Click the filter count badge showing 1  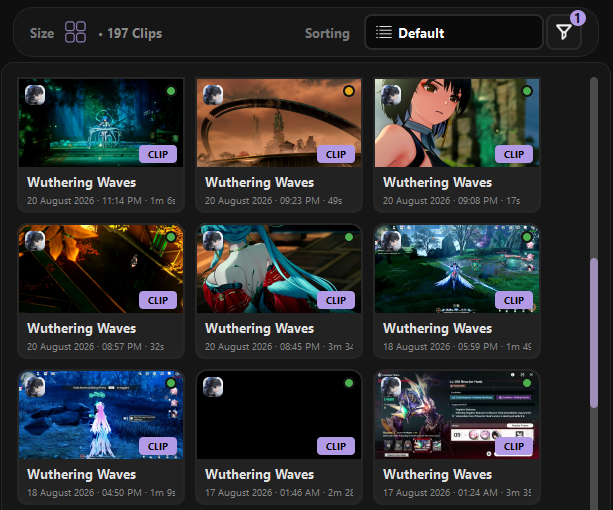(x=577, y=18)
